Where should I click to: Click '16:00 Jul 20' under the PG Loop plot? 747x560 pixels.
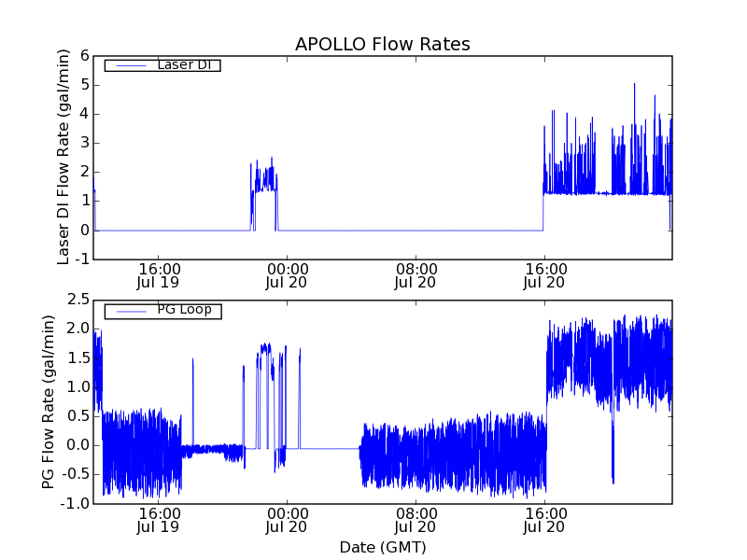click(544, 520)
